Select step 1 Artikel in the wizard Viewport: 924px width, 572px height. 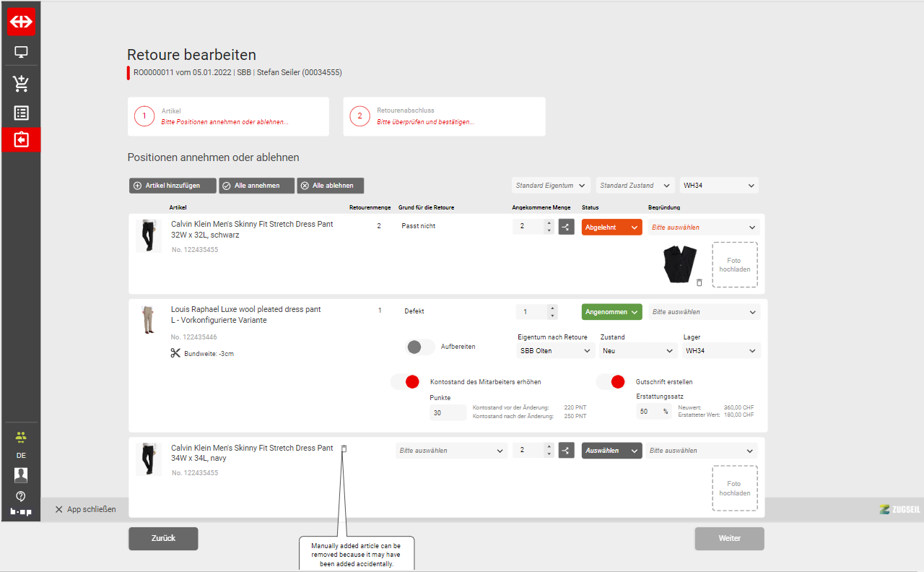coord(228,117)
